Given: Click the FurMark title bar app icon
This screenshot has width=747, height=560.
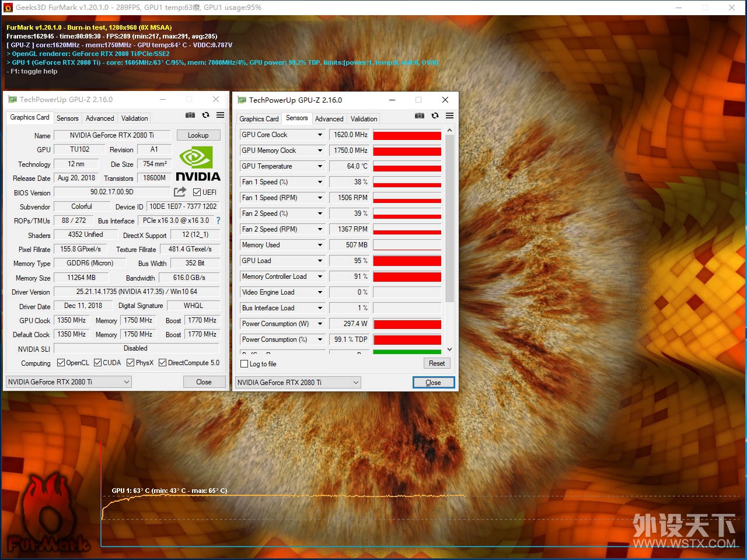Looking at the screenshot, I should (8, 8).
